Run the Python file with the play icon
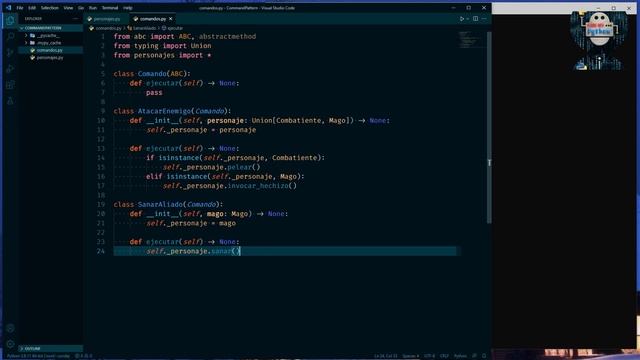This screenshot has width=640, height=360. 462,19
